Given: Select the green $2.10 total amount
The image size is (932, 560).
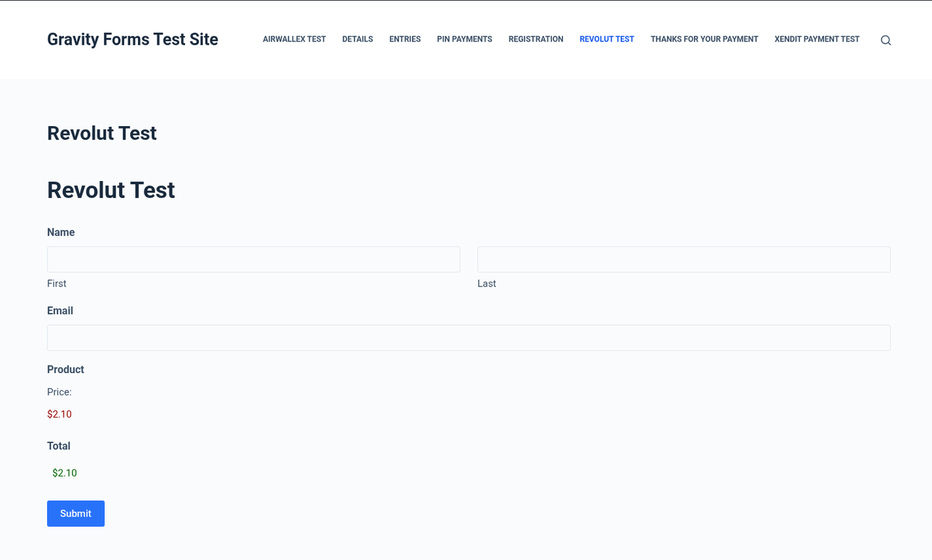Looking at the screenshot, I should (x=65, y=473).
